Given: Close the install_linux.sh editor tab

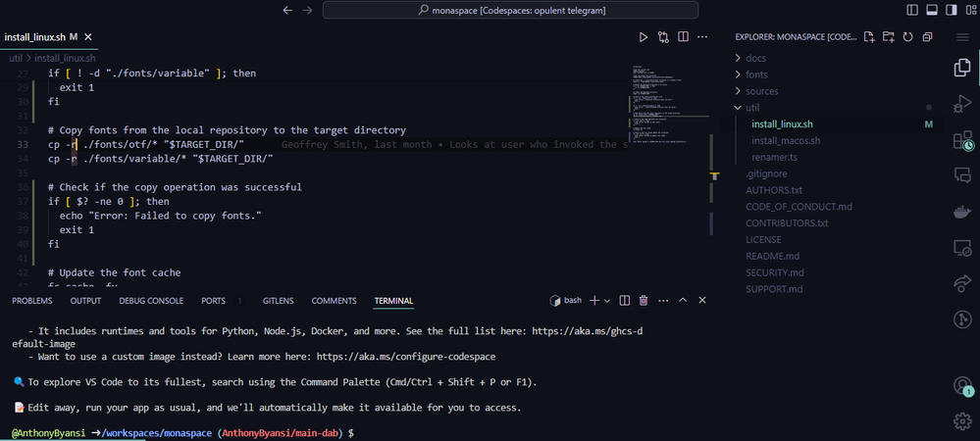Looking at the screenshot, I should [88, 37].
